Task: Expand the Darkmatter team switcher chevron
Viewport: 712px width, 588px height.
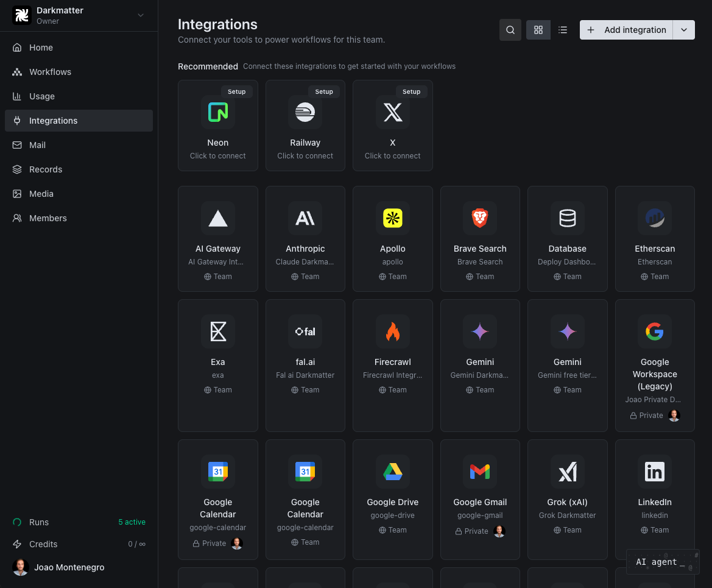Action: [x=141, y=15]
